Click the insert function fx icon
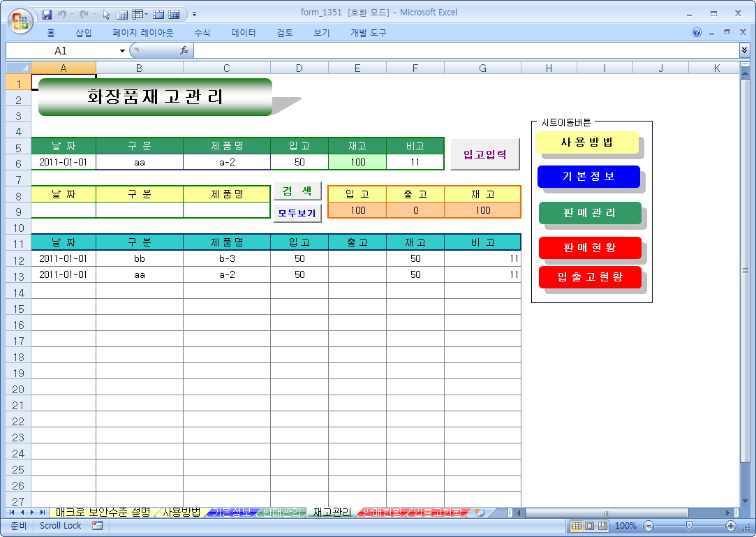The height and width of the screenshot is (537, 756). click(184, 50)
